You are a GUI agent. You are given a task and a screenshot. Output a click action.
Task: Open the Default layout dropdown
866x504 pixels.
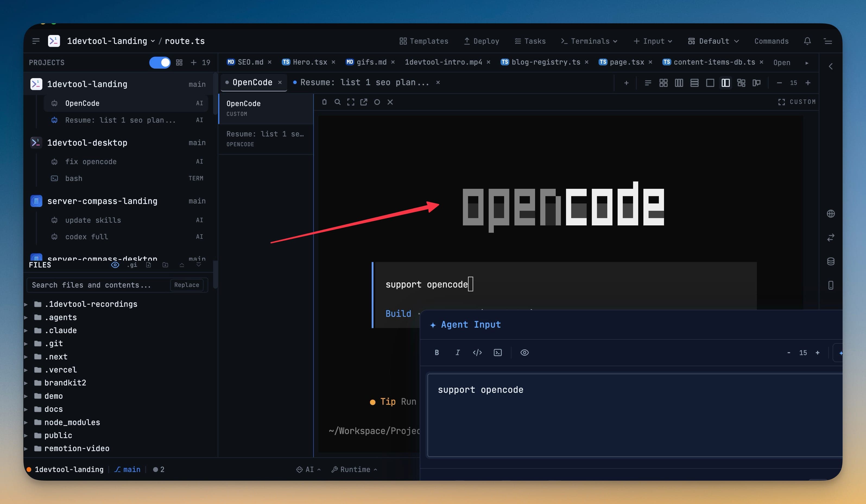pos(713,41)
